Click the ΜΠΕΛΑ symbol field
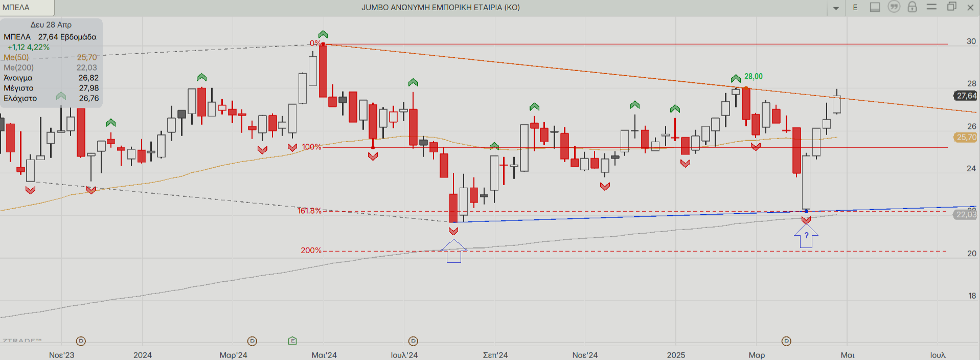 click(x=27, y=7)
